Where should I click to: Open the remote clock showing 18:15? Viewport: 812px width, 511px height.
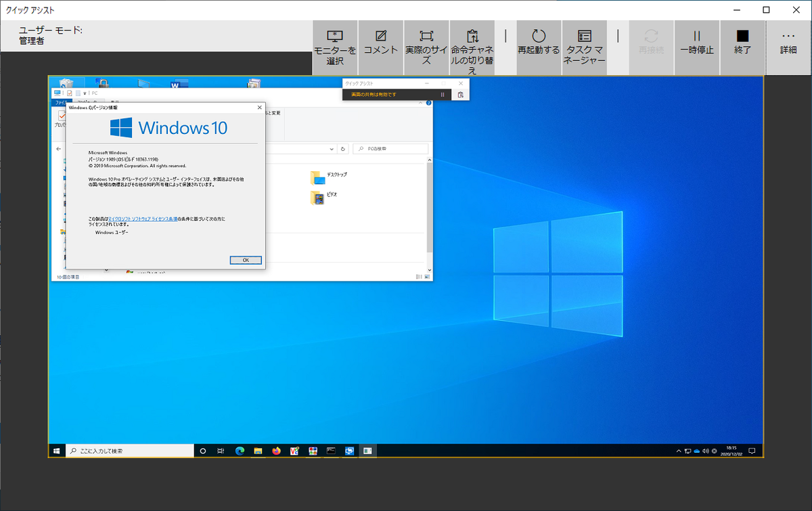(730, 450)
